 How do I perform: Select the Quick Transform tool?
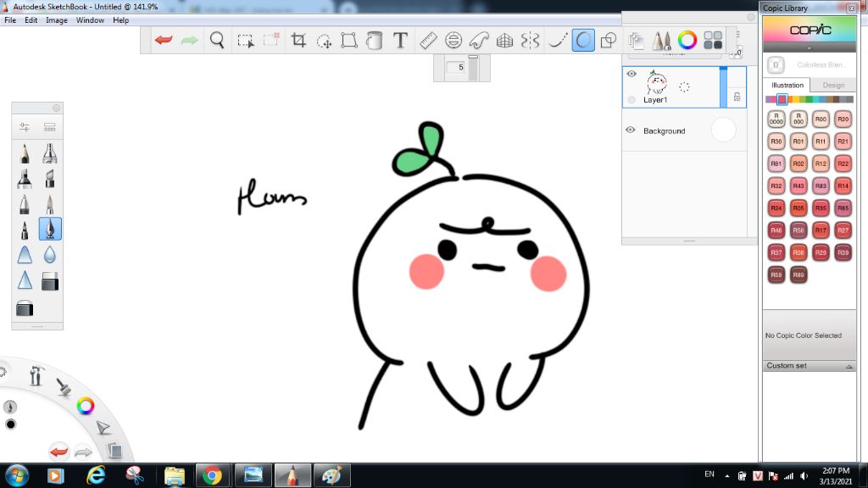point(324,41)
